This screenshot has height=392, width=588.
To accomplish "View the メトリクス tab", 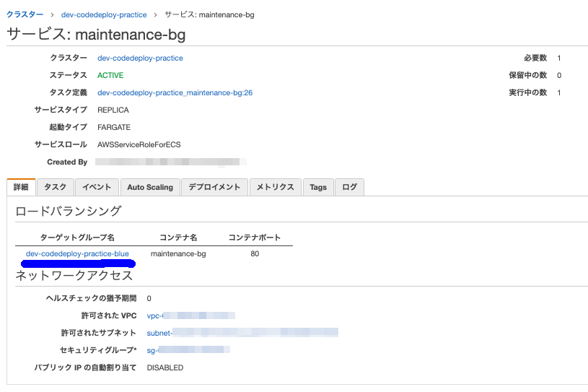I will 276,187.
